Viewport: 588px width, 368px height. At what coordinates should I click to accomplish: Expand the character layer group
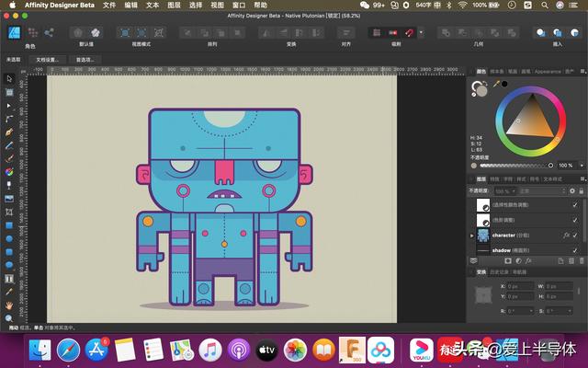pyautogui.click(x=472, y=236)
